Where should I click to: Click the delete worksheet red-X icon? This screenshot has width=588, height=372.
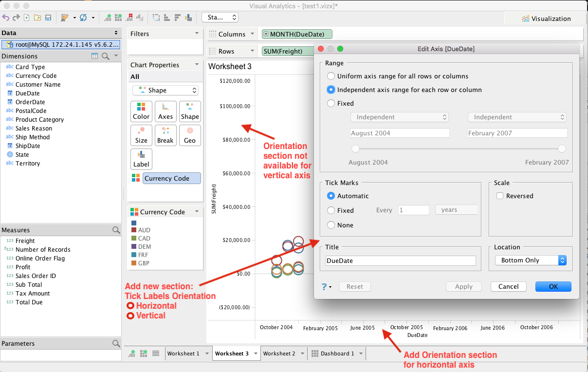coord(129,18)
